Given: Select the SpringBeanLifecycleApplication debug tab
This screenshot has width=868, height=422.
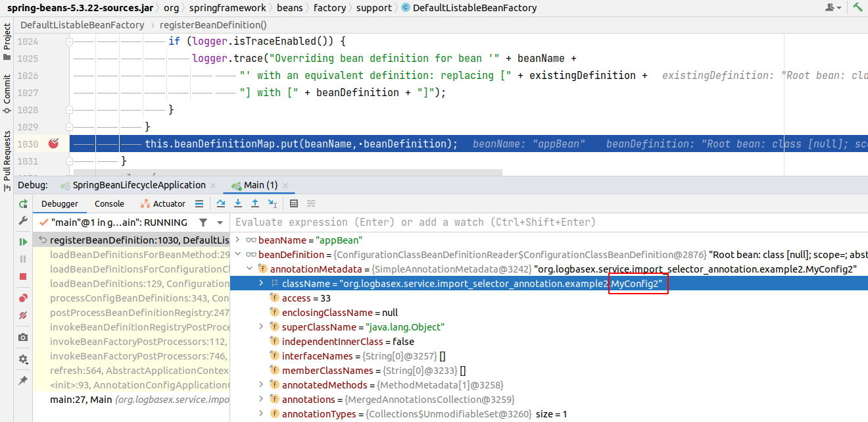Looking at the screenshot, I should tap(138, 185).
